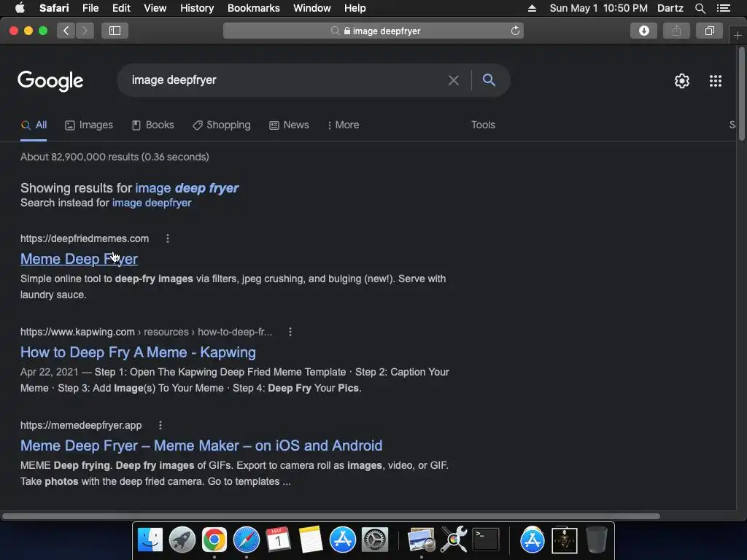The image size is (747, 560).
Task: Click the Dartz user name in menu bar
Action: 670,8
